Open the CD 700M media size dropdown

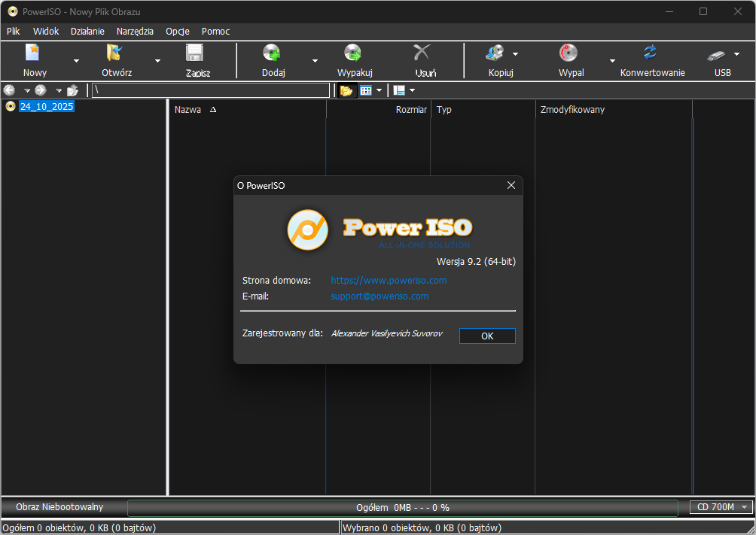721,507
